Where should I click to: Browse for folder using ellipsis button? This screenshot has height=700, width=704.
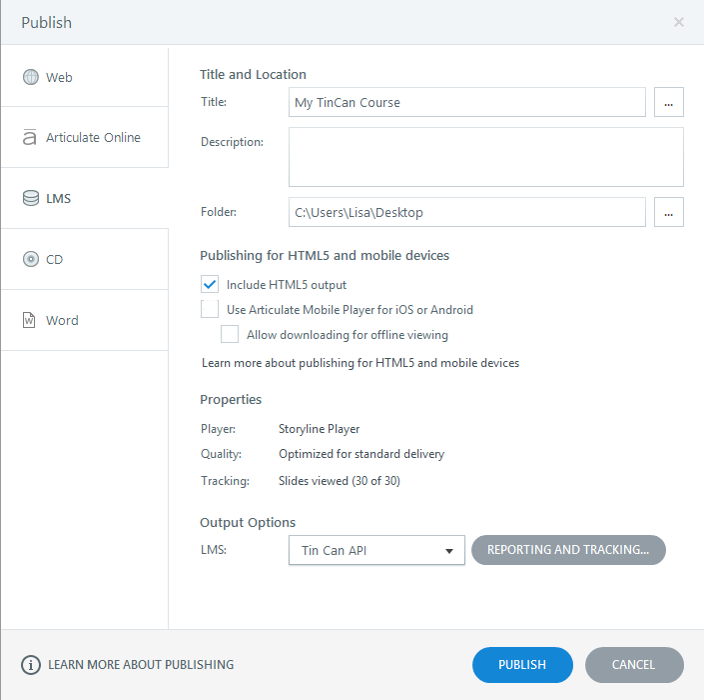pyautogui.click(x=669, y=212)
